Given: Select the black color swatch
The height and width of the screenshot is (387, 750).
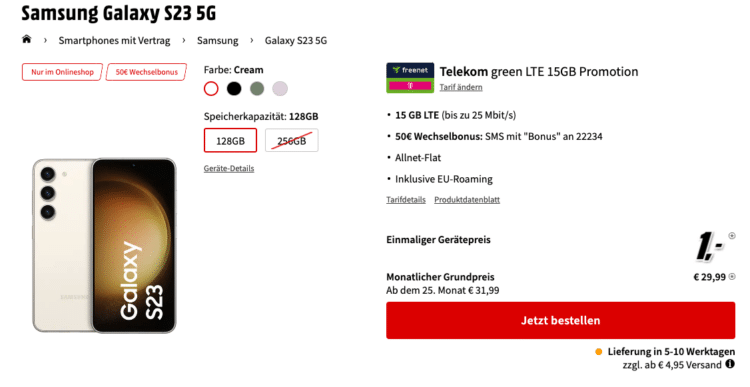Looking at the screenshot, I should 234,88.
